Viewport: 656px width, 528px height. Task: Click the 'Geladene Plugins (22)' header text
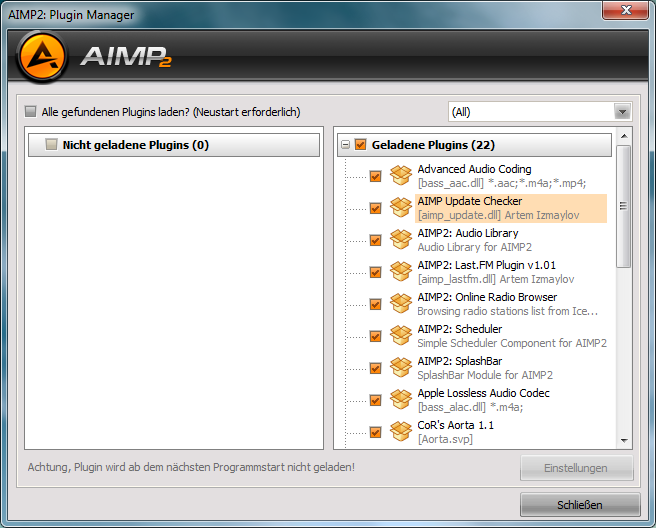click(x=433, y=145)
